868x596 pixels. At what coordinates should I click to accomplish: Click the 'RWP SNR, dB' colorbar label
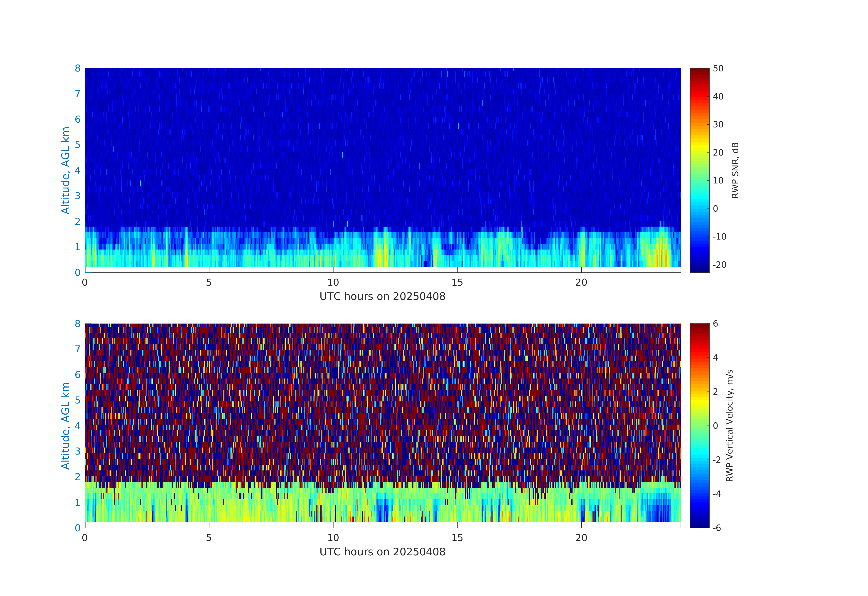[x=735, y=170]
